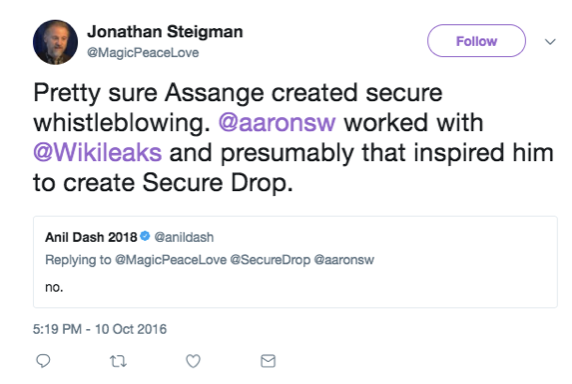
Task: Click @MagicPeaceLove in the Replying to line
Action: point(171,260)
